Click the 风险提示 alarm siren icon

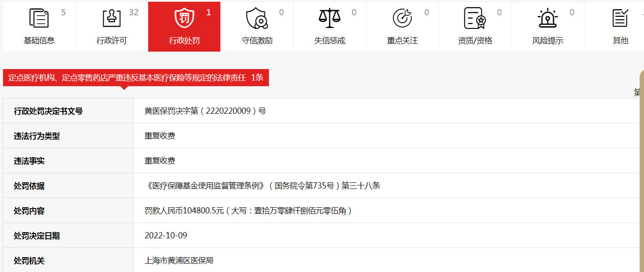pos(547,18)
